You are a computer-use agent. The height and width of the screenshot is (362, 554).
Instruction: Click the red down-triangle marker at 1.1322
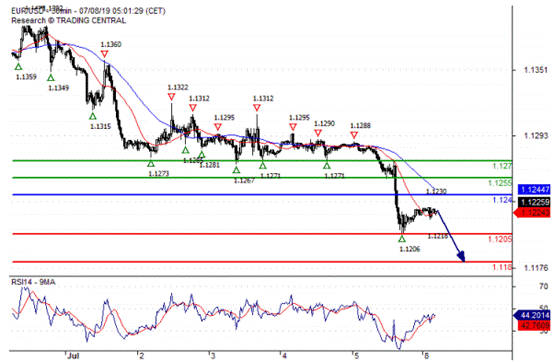point(171,97)
